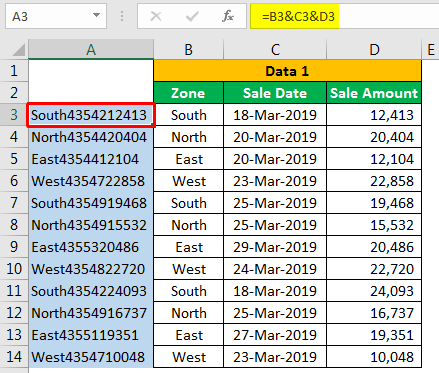Click cell West4354710048 in column A
Screen dimensions: 439x373
(x=91, y=357)
